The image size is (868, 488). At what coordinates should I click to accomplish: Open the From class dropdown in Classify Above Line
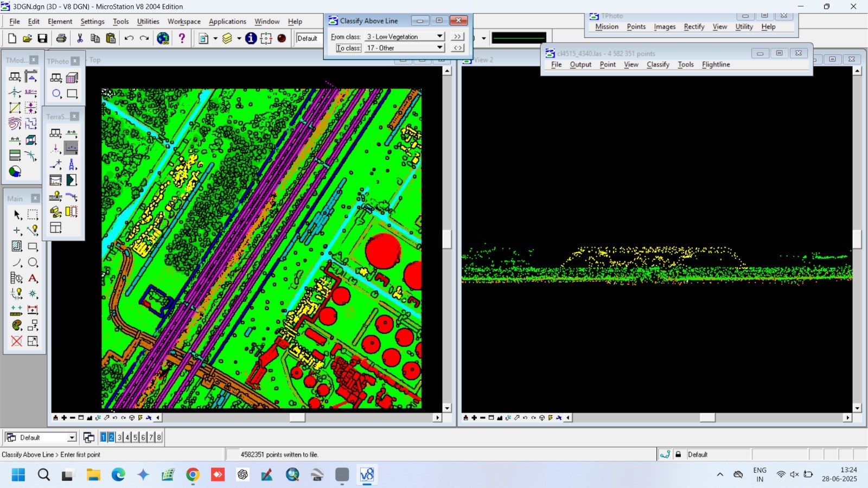click(439, 36)
